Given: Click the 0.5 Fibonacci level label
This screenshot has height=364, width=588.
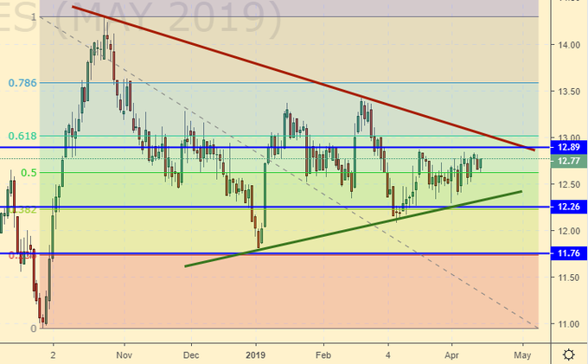Looking at the screenshot, I should click(29, 173).
